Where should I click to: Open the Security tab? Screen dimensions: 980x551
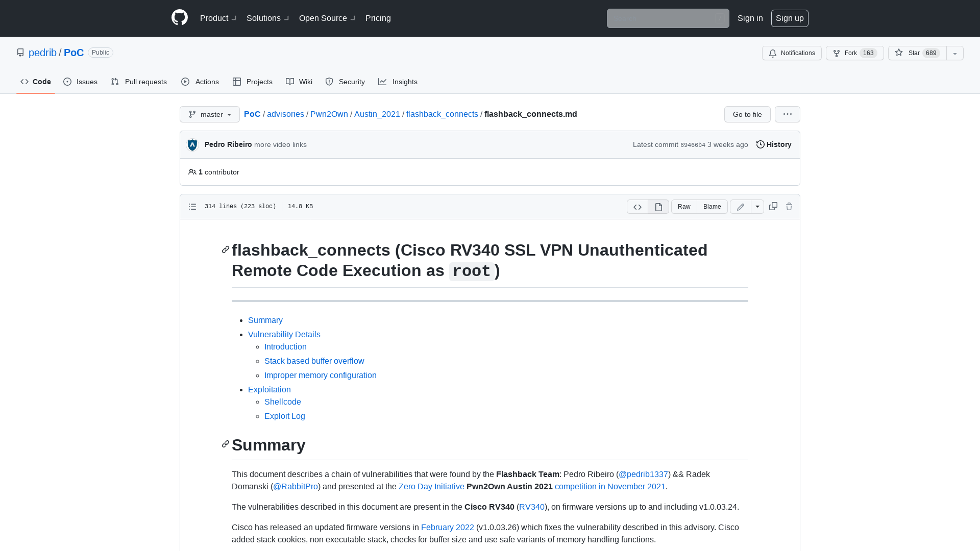345,82
